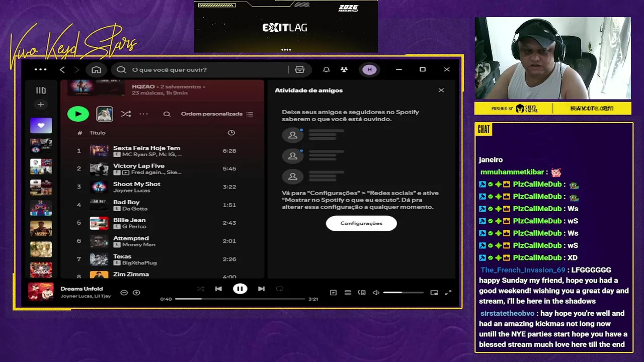
Task: Add current song with plus circle icon
Action: tap(136, 293)
